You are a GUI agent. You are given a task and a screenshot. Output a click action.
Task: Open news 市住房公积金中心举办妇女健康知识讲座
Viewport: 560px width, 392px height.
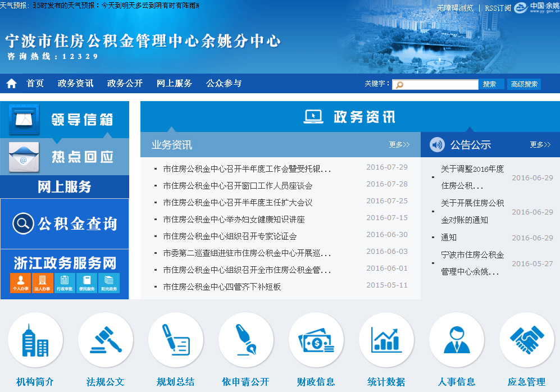coord(234,219)
